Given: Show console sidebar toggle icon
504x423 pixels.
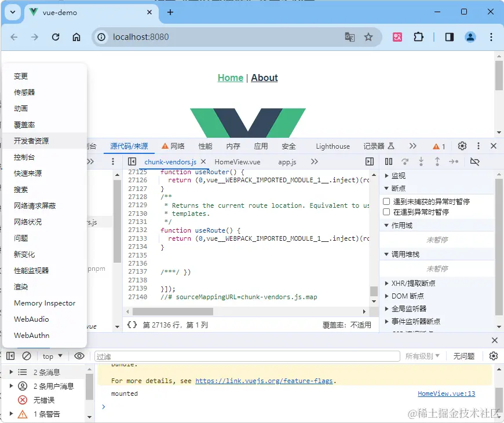Looking at the screenshot, I should pyautogui.click(x=10, y=356).
